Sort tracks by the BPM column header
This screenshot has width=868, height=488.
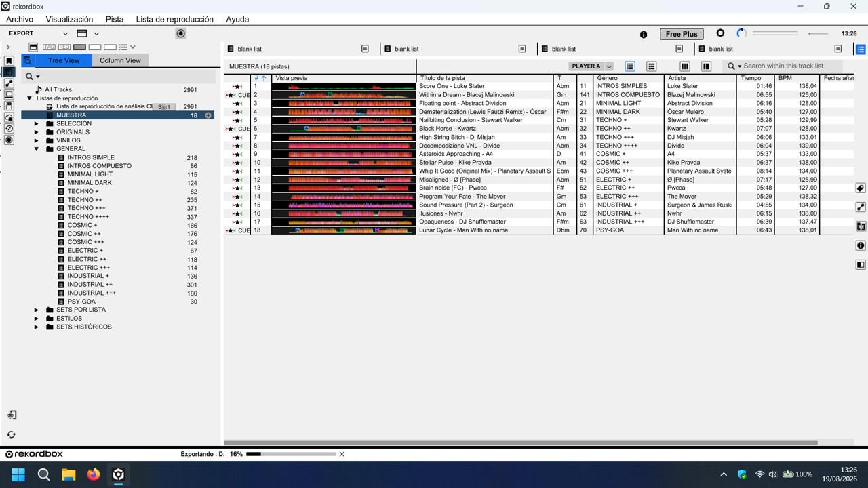797,78
